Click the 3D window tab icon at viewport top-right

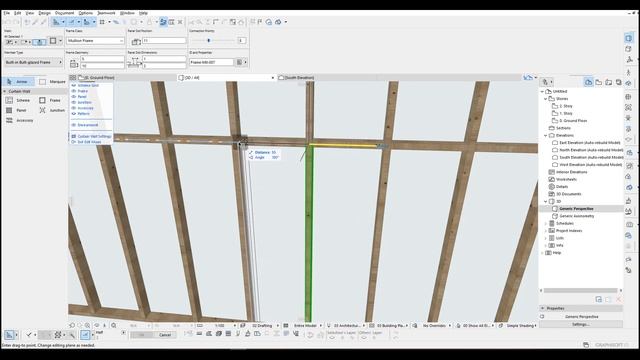528,78
